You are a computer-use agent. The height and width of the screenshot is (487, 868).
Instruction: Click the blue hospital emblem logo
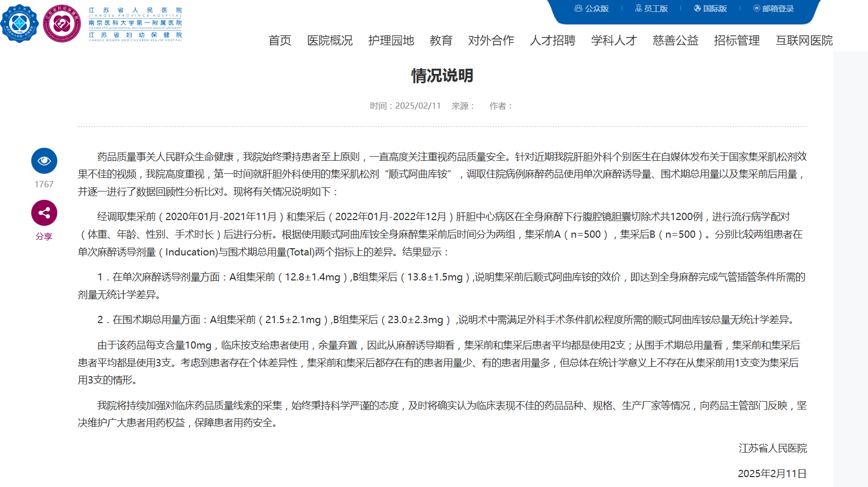(x=20, y=23)
